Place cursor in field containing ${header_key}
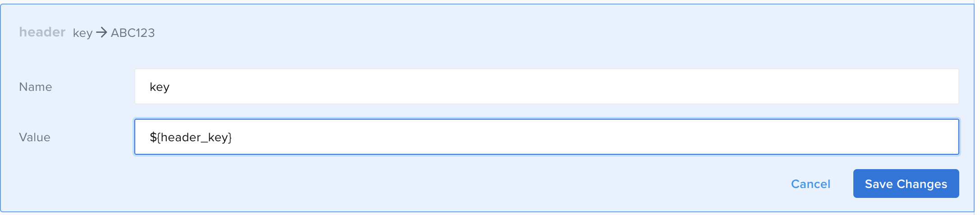Viewport: 980px width, 215px height. [x=546, y=137]
